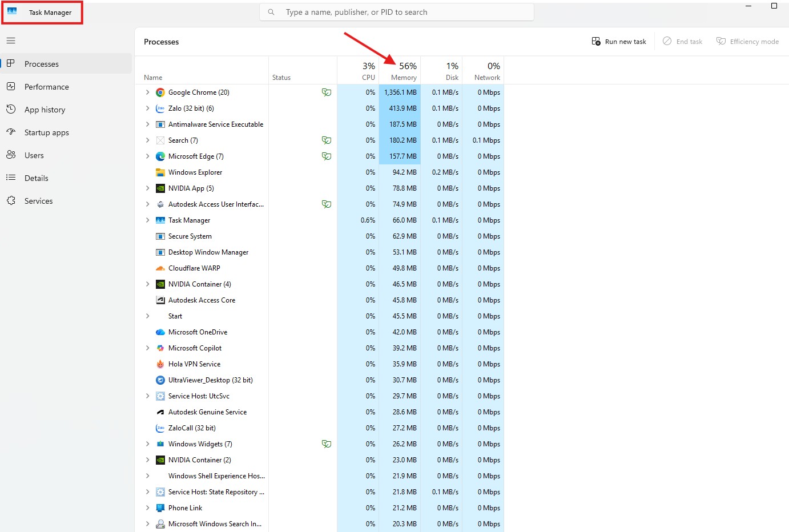Expand the Windows Widgets process group
789x532 pixels.
[x=147, y=444]
